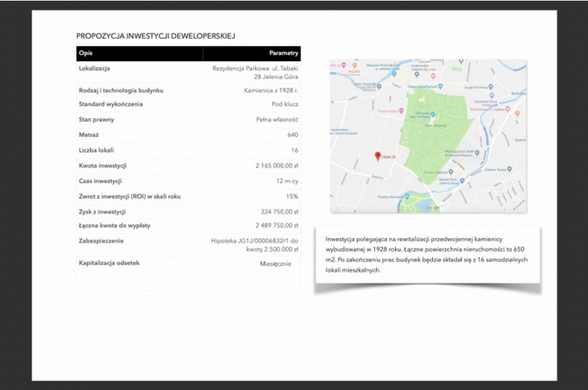Image resolution: width=588 pixels, height=390 pixels.
Task: Select the Pełna własność legal status value
Action: point(277,119)
